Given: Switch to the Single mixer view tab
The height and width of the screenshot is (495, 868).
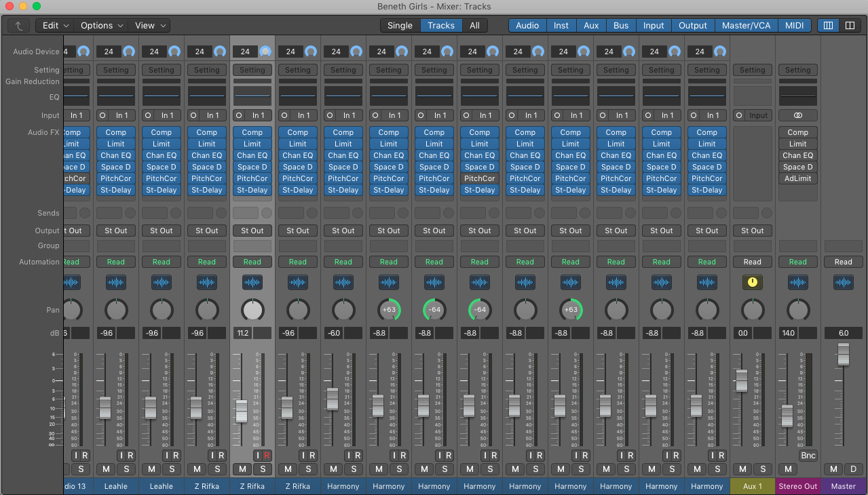Looking at the screenshot, I should [400, 26].
